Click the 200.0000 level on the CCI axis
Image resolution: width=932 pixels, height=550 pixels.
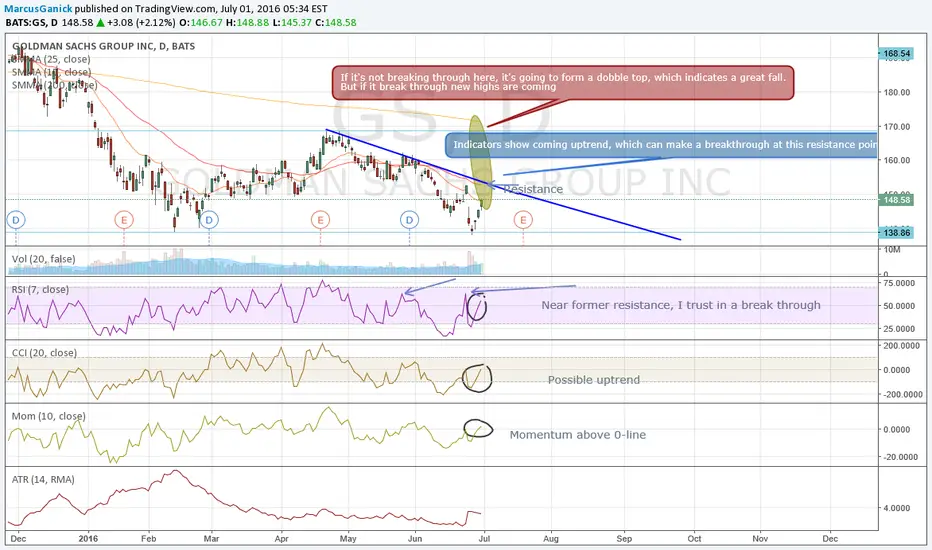(902, 345)
